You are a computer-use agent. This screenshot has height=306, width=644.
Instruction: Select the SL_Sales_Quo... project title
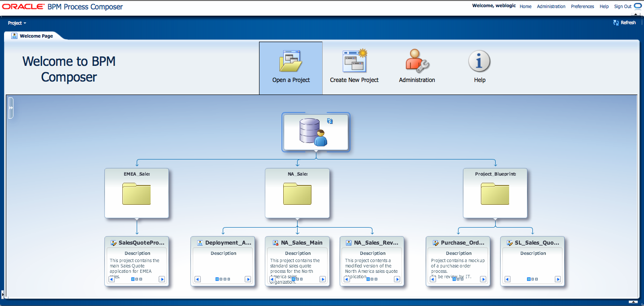click(537, 243)
